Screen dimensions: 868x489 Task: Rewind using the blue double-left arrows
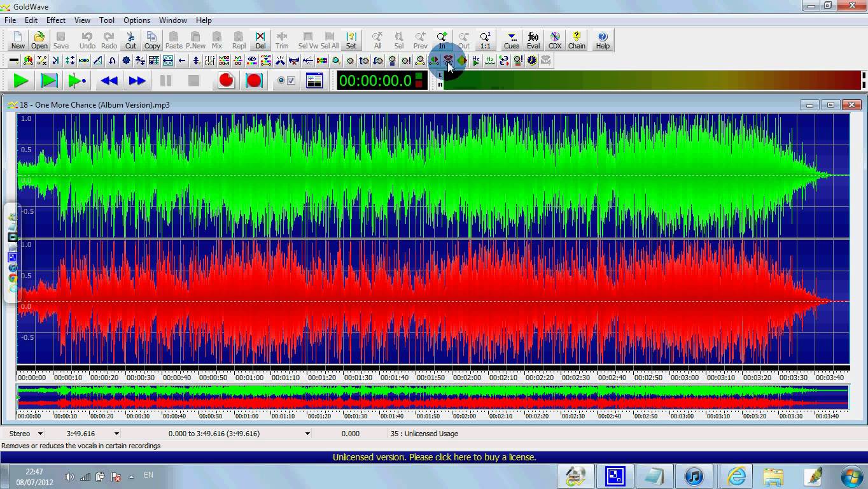tap(109, 81)
